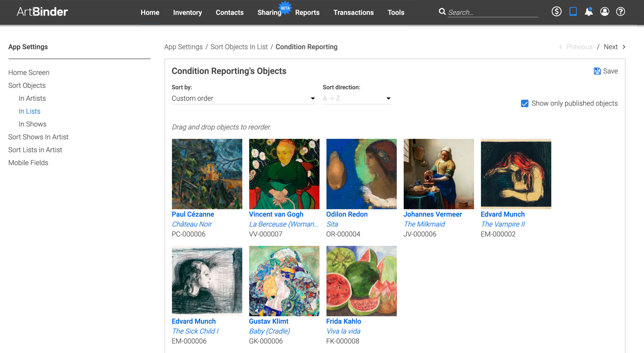Viewport: 644px width, 353px height.
Task: Click the Baby (Cradle) painting thumbnail
Action: pyautogui.click(x=284, y=281)
